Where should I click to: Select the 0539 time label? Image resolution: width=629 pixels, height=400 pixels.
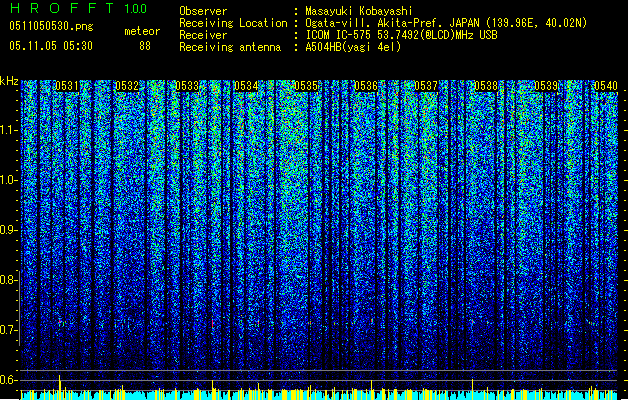point(546,86)
